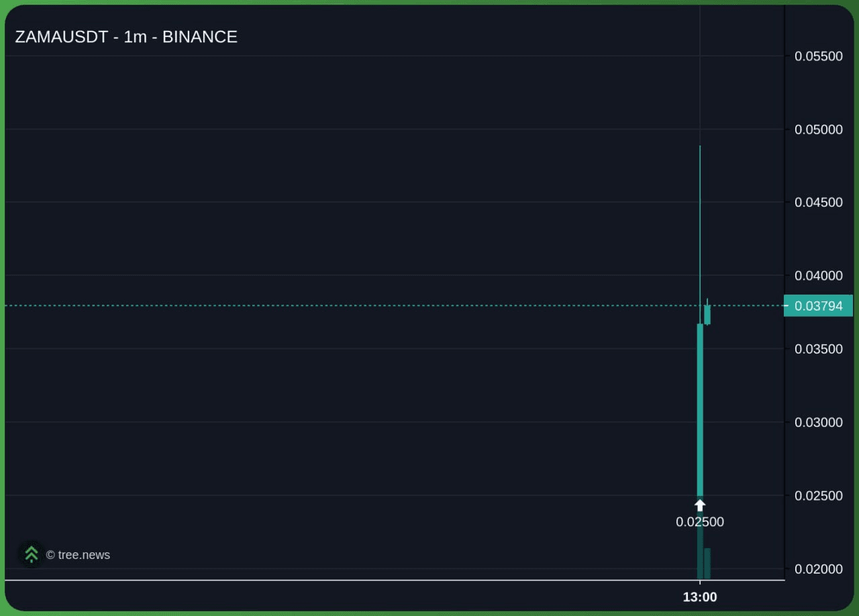Image resolution: width=859 pixels, height=616 pixels.
Task: Click the current price label 0.03794
Action: [x=818, y=306]
